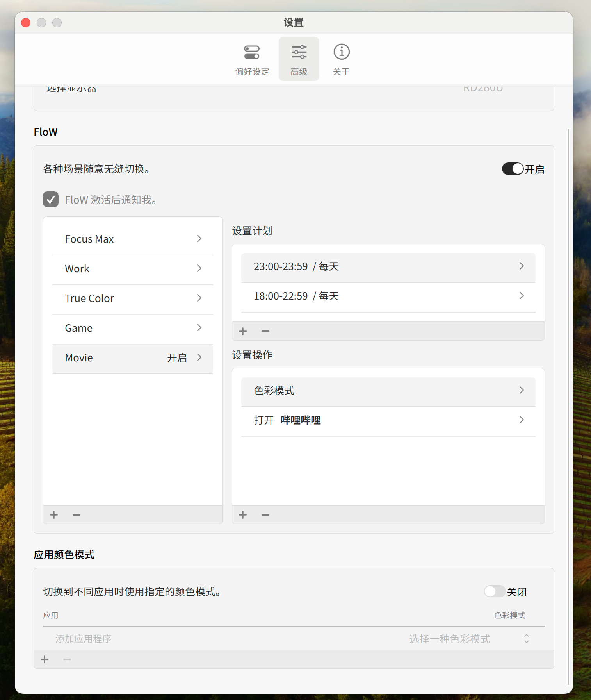The image size is (591, 700).
Task: Open the 23:00-23:59 schedule chevron
Action: click(522, 266)
